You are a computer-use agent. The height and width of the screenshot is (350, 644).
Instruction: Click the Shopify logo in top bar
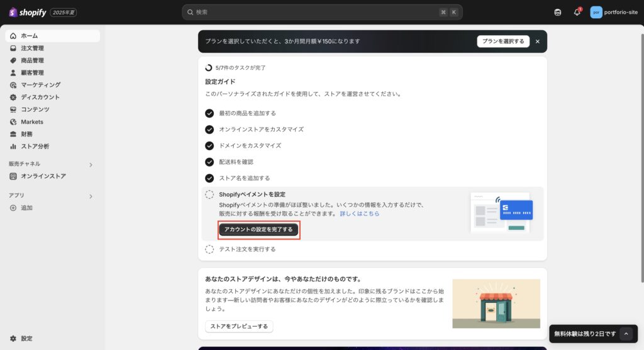pyautogui.click(x=28, y=12)
